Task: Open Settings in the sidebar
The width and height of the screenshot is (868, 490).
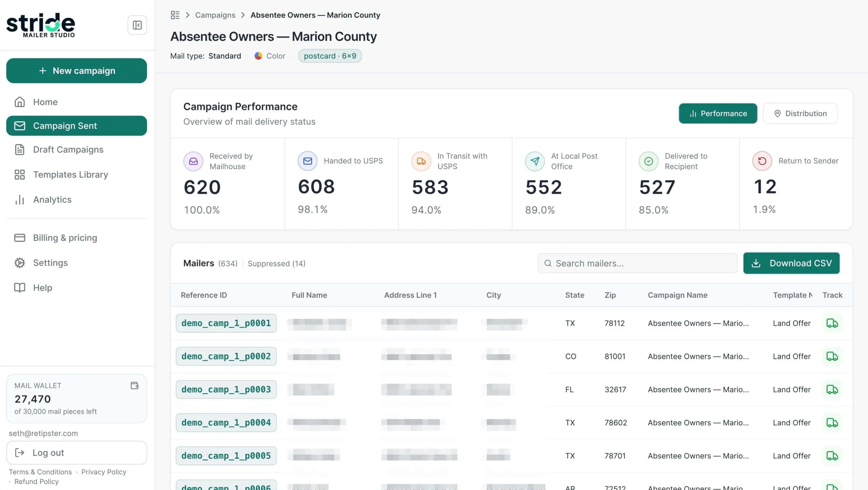Action: coord(77,263)
